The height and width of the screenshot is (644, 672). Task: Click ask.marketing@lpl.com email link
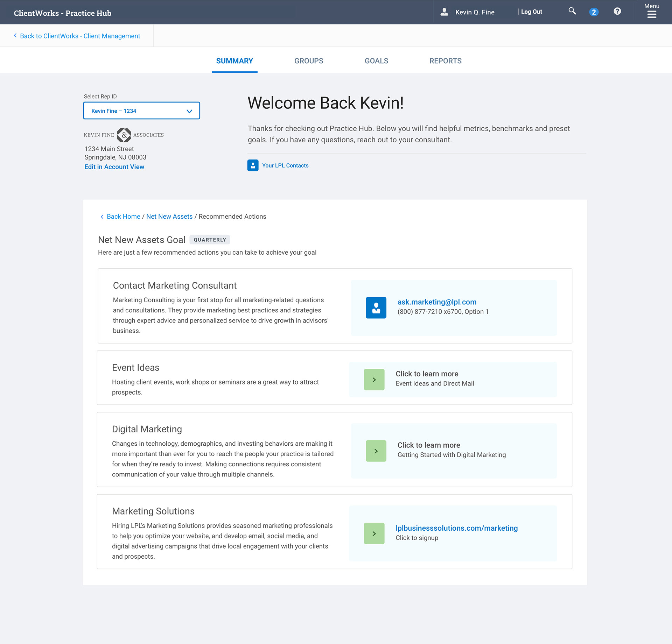[437, 302]
